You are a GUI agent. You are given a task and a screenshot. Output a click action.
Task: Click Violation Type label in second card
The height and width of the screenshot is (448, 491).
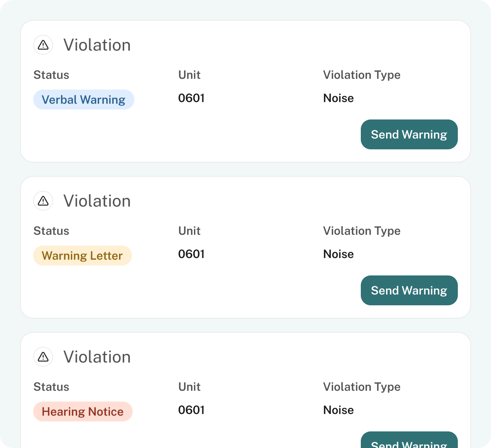362,231
